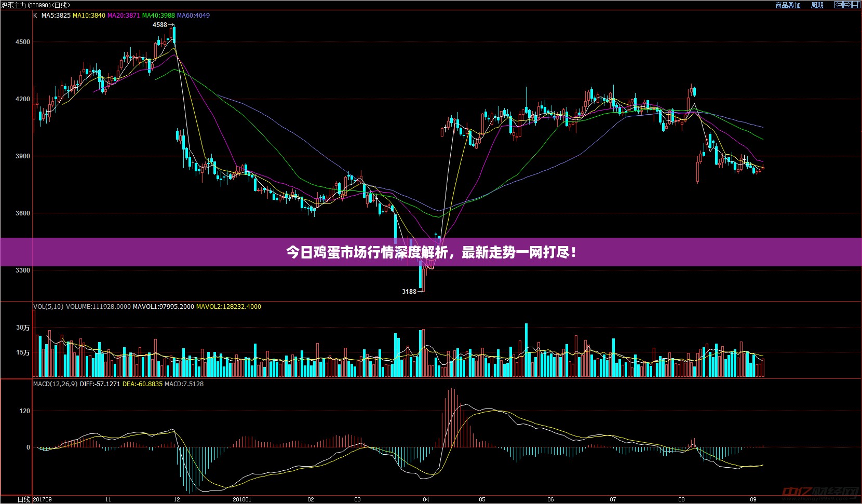Screen dimensions: 862x504
Task: Click the 30万 volume axis label
Action: (23, 328)
